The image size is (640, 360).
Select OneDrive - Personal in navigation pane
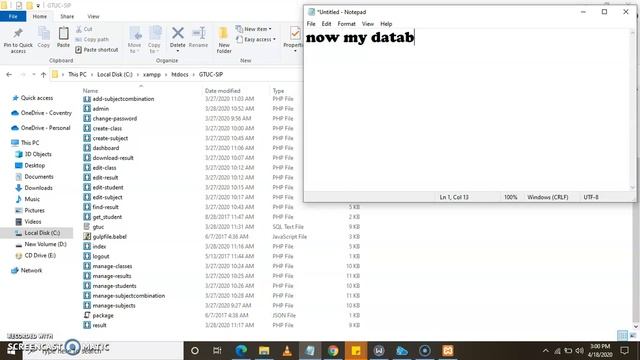click(45, 128)
